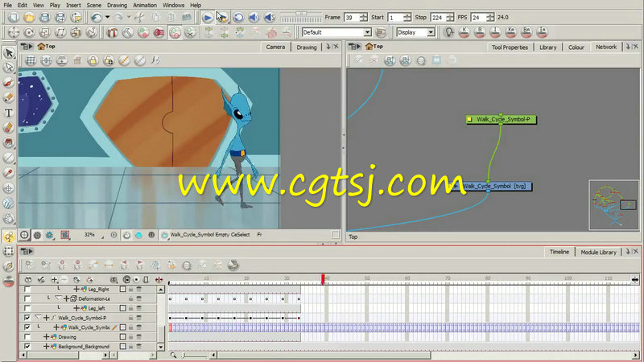Switch to the Drawing tab
The height and width of the screenshot is (362, 644).
pyautogui.click(x=307, y=47)
